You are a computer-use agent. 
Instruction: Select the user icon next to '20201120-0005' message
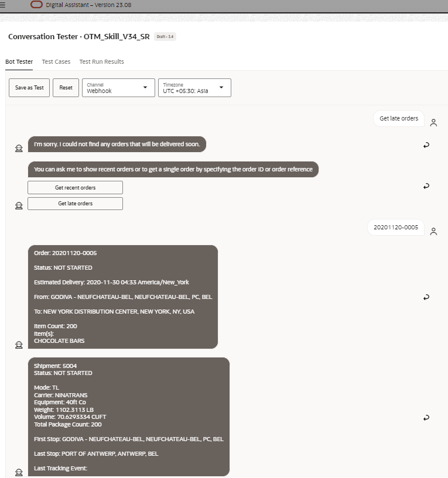coord(433,232)
